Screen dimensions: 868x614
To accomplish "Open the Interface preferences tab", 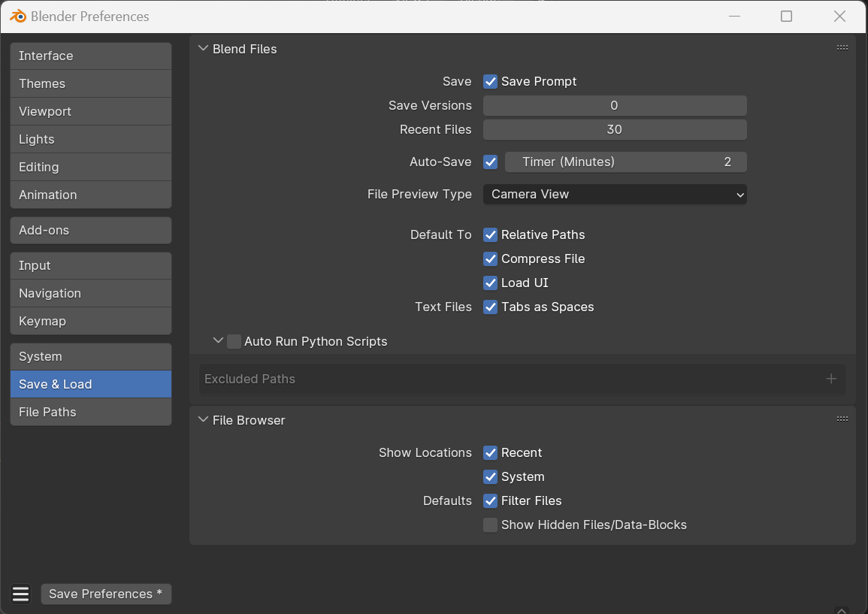I will pyautogui.click(x=91, y=56).
